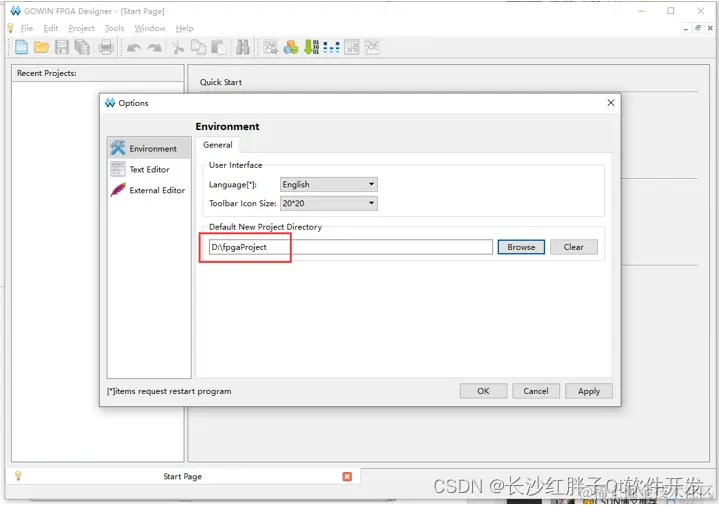Click the inner MDI minimize button
The width and height of the screenshot is (719, 506).
pyautogui.click(x=686, y=28)
